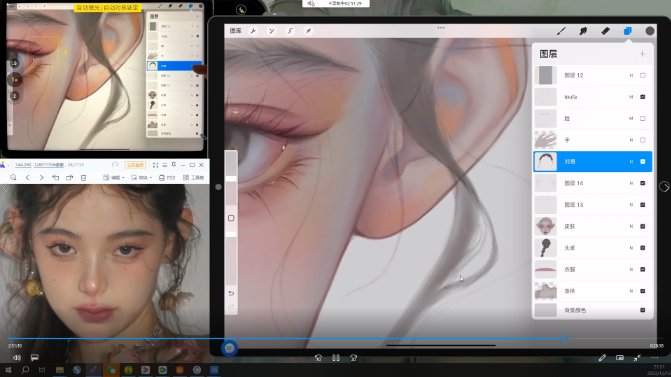
Task: Hide layer 图层 14
Action: (x=643, y=183)
